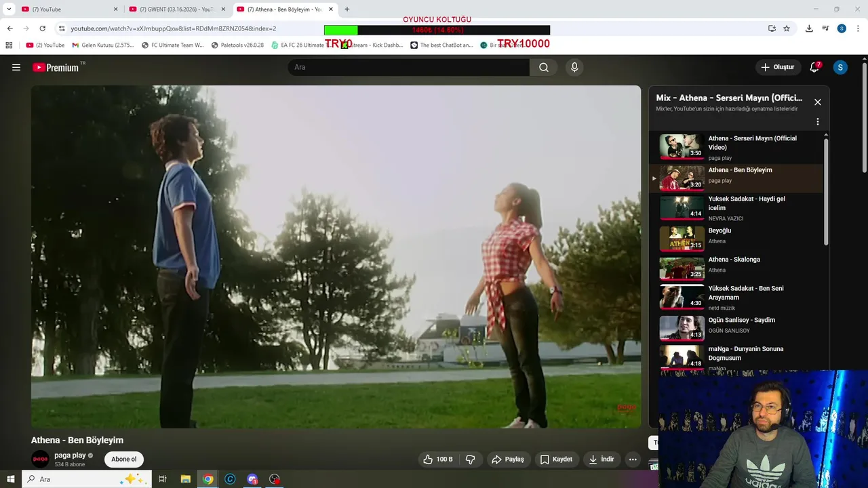The height and width of the screenshot is (488, 868).
Task: Open Chrome media controls icon
Action: [825, 28]
